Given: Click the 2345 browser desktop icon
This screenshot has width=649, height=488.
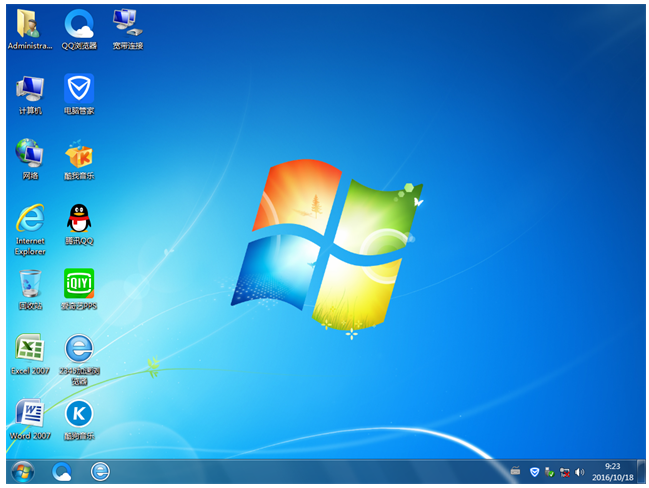Looking at the screenshot, I should point(79,349).
